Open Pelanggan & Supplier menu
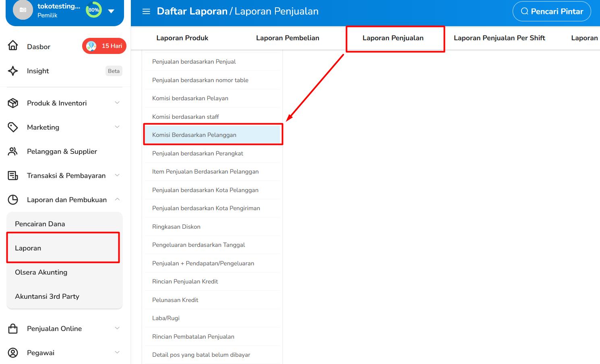The image size is (600, 364). tap(62, 151)
